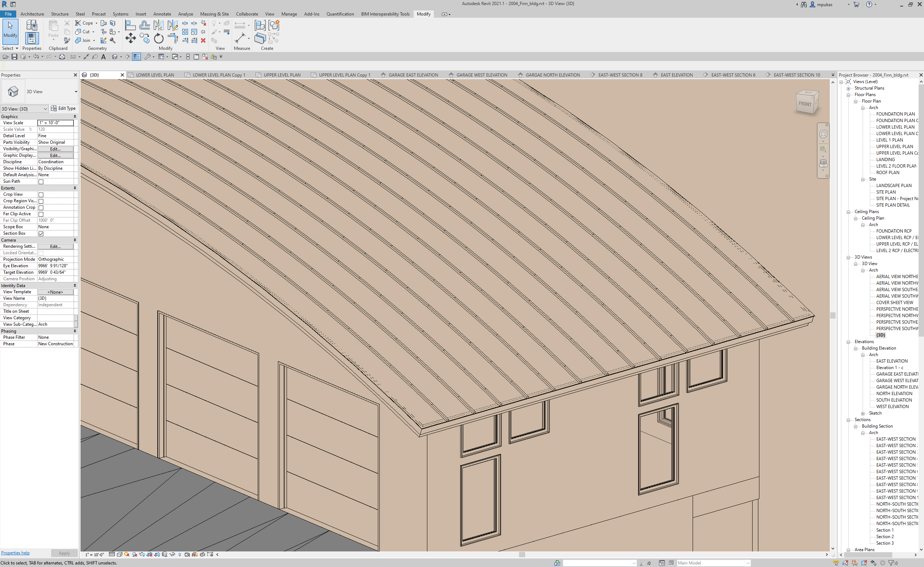Activate the Rotate tool

(159, 39)
